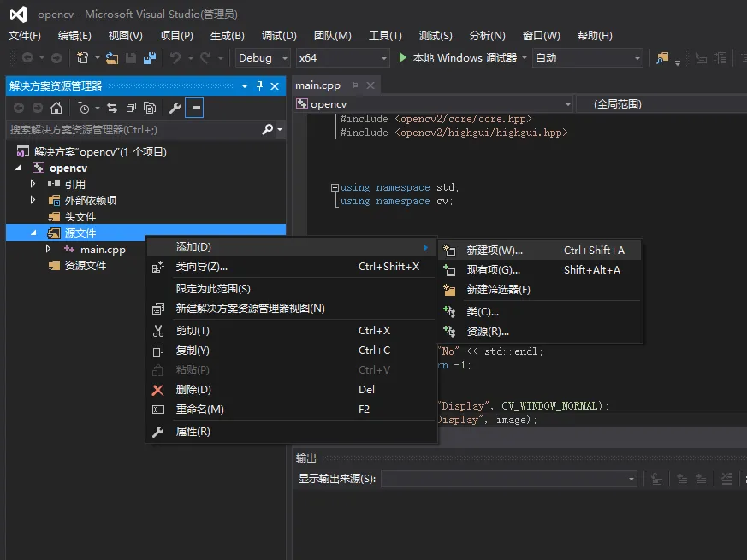This screenshot has height=560, width=747.
Task: Select 新建项(W)... in submenu
Action: click(x=540, y=251)
